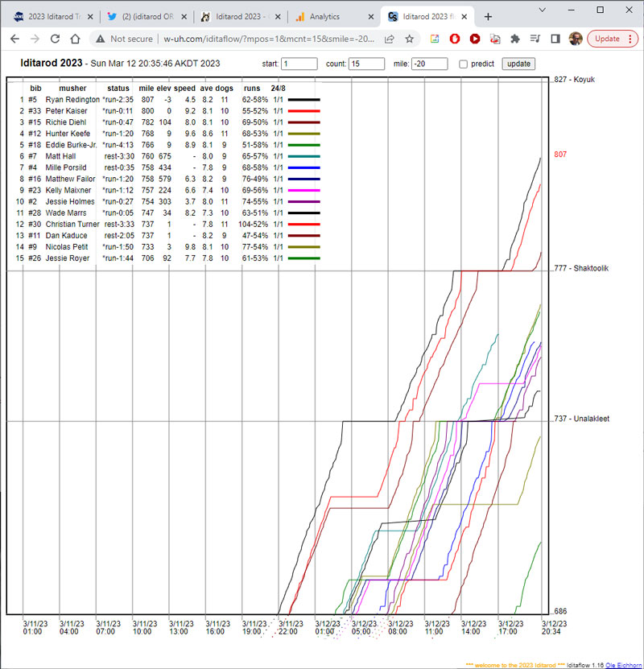Click the update button on the page

click(x=518, y=64)
